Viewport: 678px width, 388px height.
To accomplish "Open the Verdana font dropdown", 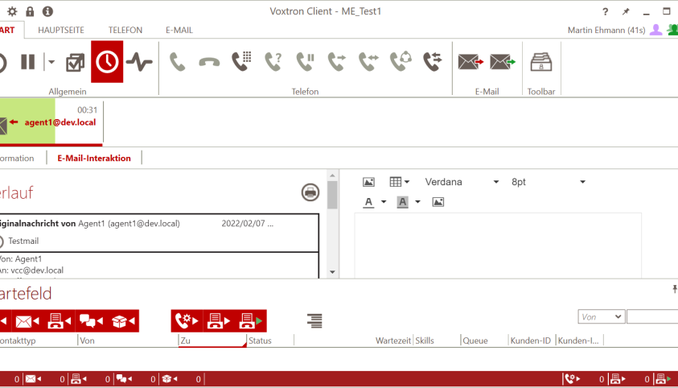I will point(461,182).
